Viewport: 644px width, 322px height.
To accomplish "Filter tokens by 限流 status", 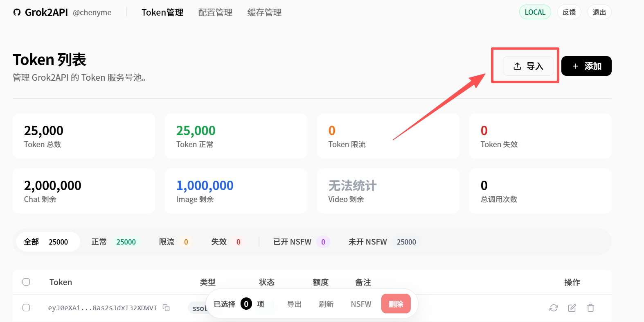I will click(174, 242).
